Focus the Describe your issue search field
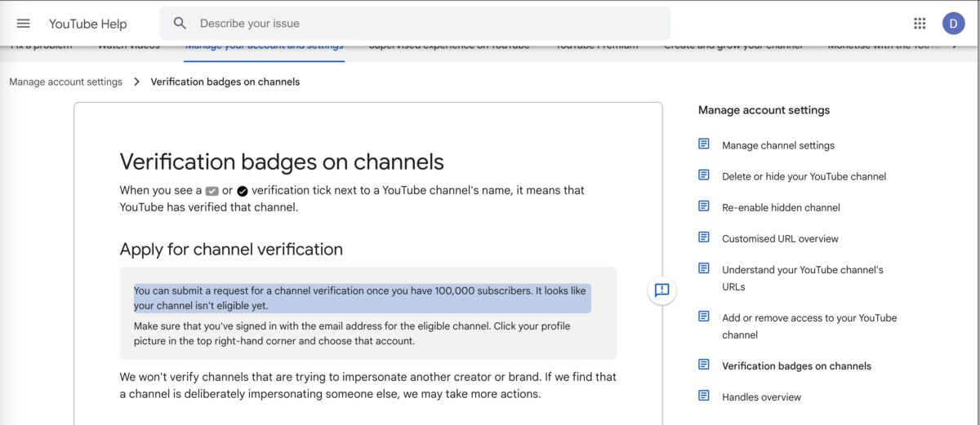The height and width of the screenshot is (425, 980). (415, 24)
